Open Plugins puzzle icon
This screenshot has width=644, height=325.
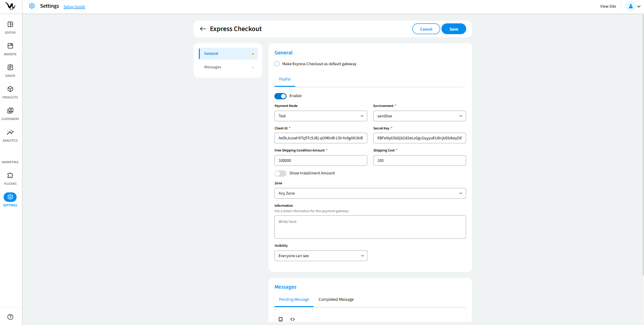coord(10,176)
